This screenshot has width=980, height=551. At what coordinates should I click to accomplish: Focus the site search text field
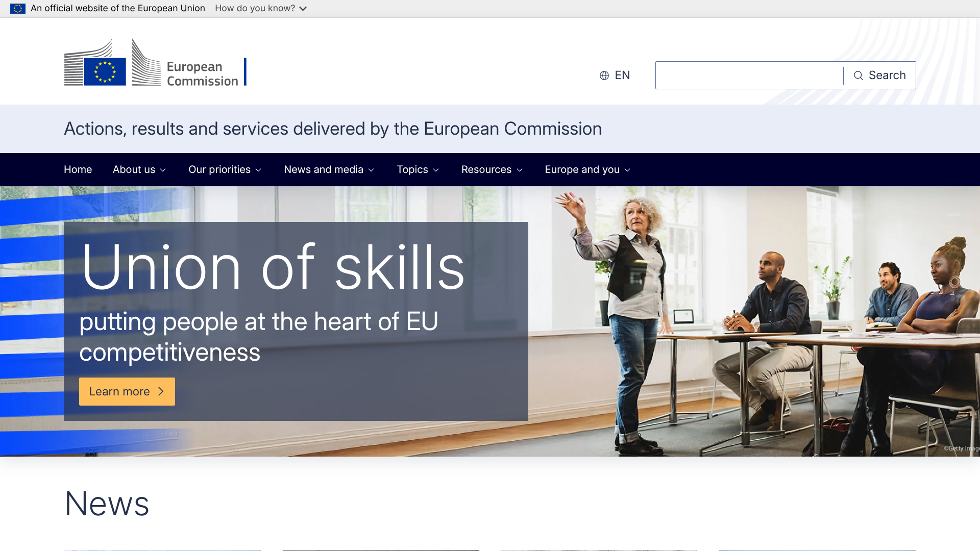pos(749,76)
